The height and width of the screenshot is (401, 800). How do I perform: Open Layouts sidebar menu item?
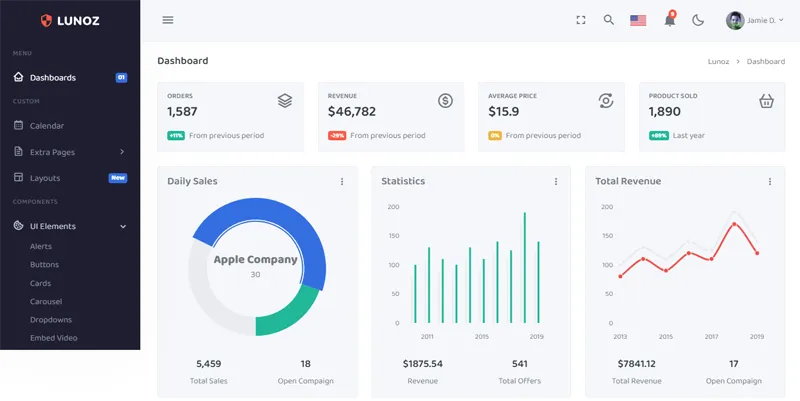pyautogui.click(x=45, y=178)
